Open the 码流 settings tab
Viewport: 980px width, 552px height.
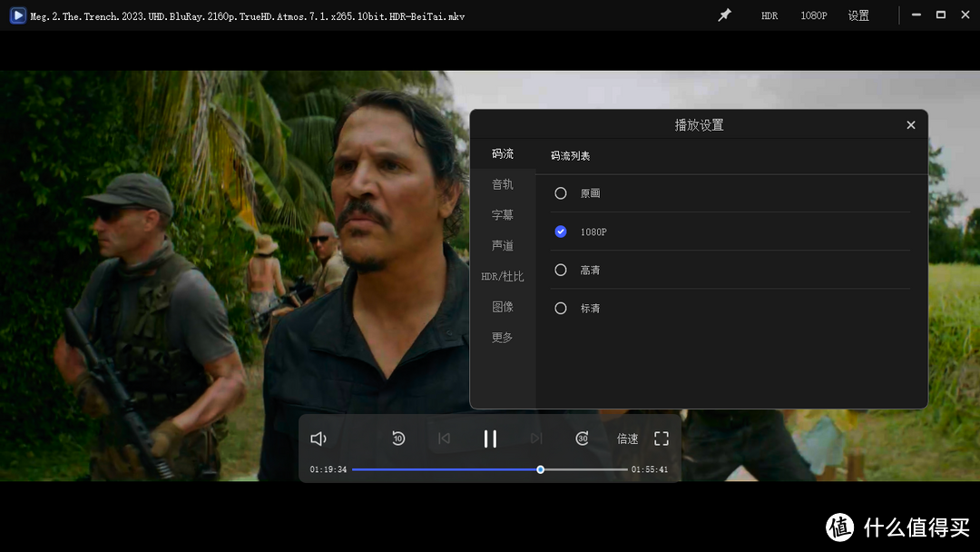pyautogui.click(x=503, y=153)
